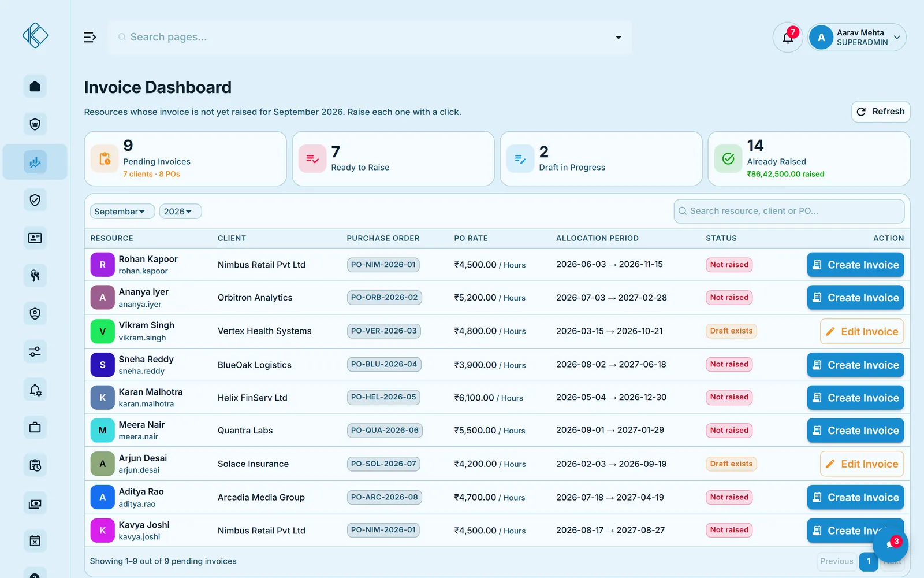Open the briefcase sidebar icon
The image size is (924, 578).
coord(35,428)
